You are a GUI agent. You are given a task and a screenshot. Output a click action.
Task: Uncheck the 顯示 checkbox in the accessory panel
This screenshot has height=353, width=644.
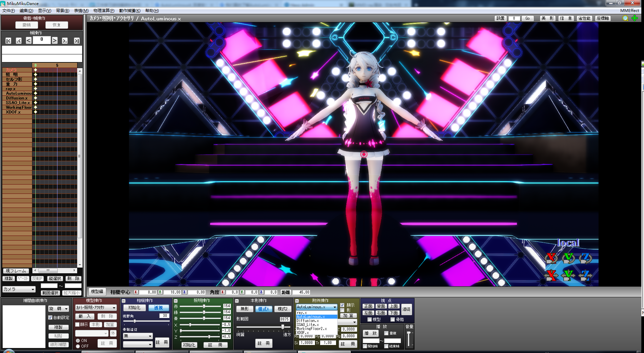[342, 305]
